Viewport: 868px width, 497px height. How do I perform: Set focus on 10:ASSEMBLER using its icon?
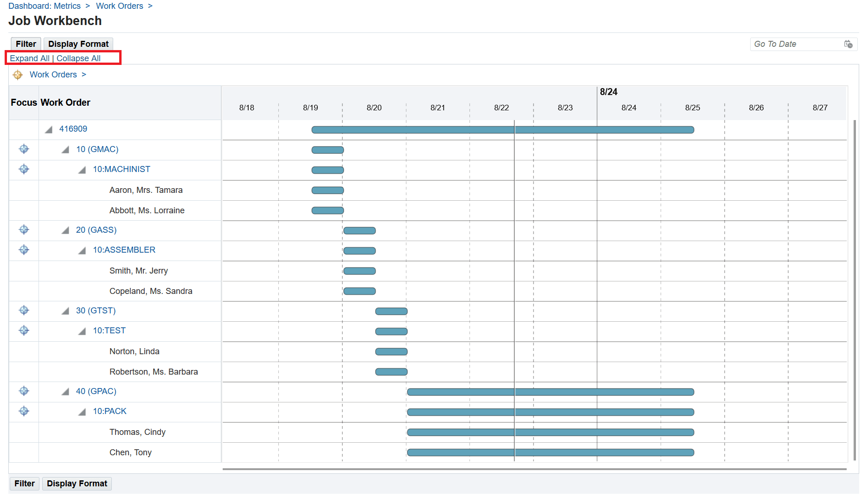point(24,249)
